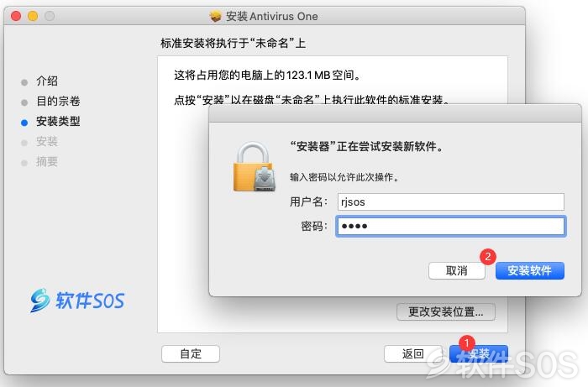Click the red badge numbered 1
588x387 pixels.
(467, 343)
